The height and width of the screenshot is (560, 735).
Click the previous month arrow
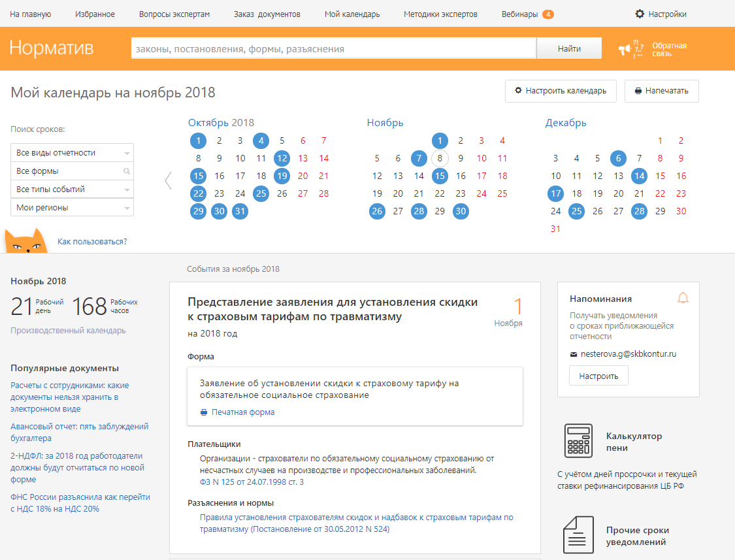click(169, 180)
